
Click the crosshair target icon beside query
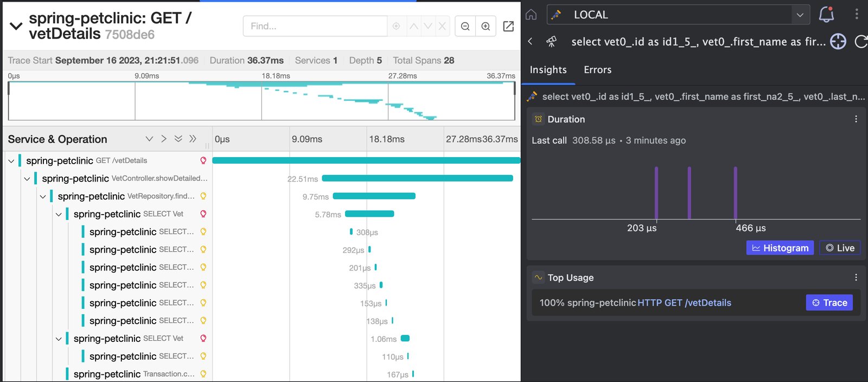[x=838, y=42]
